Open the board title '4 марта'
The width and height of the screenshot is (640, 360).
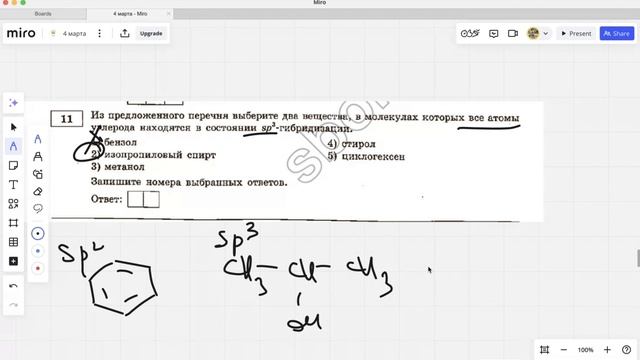pos(74,33)
